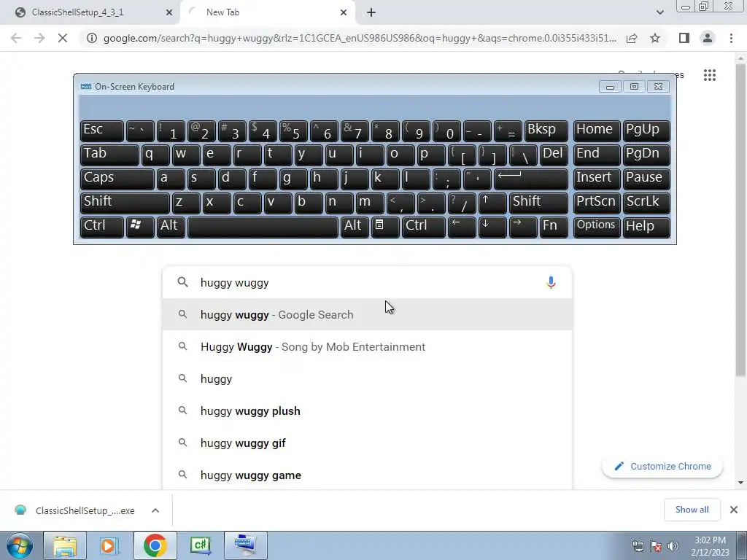This screenshot has width=747, height=560.
Task: Click the On-Screen Keyboard Enter key
Action: pos(531,179)
